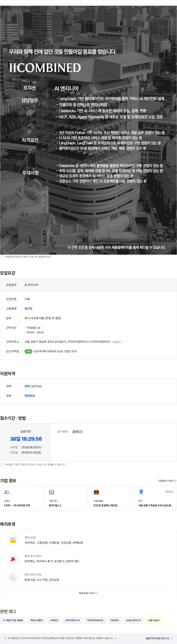Click the 반차제도, 리프레시 휴가 benefits text
177x644 pixels.
[52, 561]
